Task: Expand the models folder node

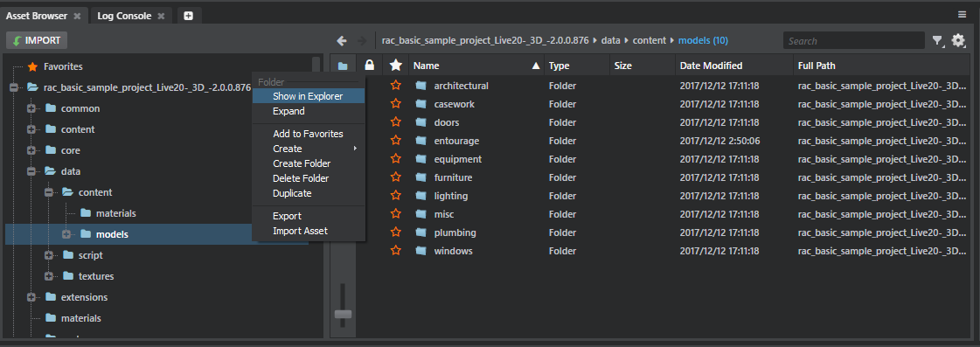Action: pyautogui.click(x=66, y=234)
